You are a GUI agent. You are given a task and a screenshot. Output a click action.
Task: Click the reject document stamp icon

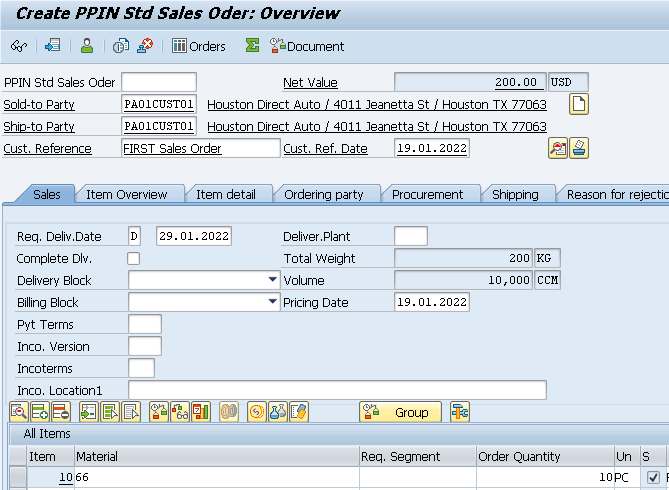pos(145,45)
